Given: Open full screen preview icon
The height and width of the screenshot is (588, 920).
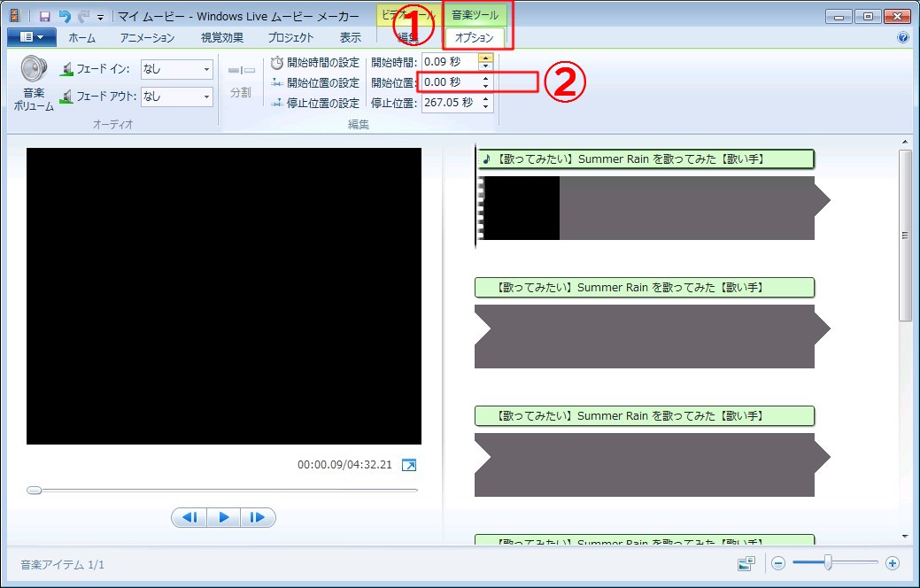Looking at the screenshot, I should point(408,465).
